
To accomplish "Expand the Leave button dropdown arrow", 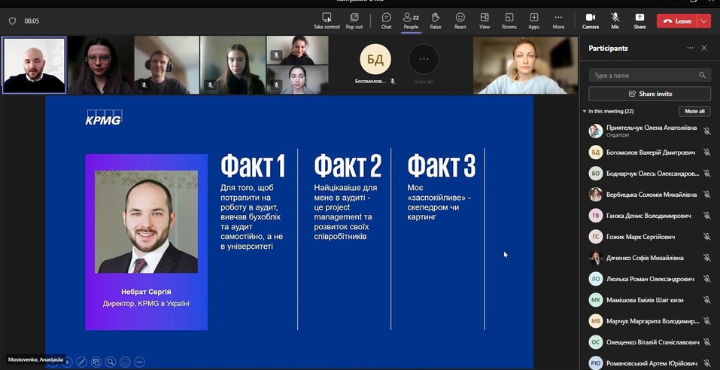I will [704, 21].
